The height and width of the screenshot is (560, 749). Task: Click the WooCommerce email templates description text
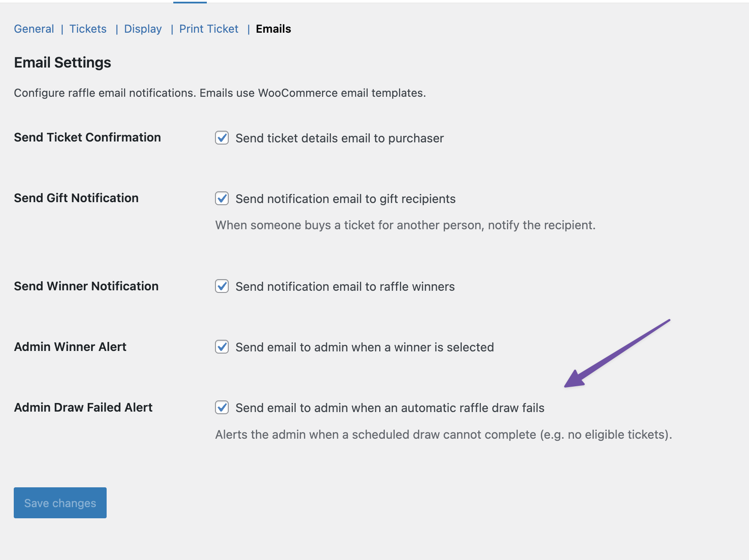pos(220,92)
